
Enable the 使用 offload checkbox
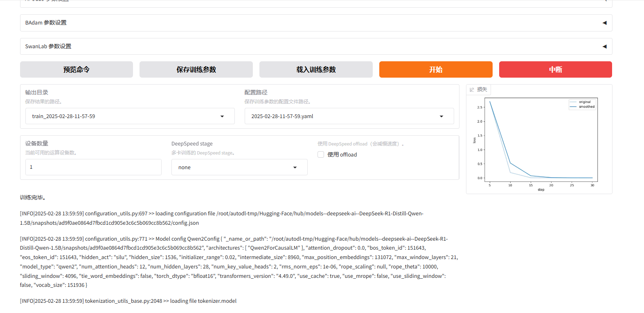point(321,154)
